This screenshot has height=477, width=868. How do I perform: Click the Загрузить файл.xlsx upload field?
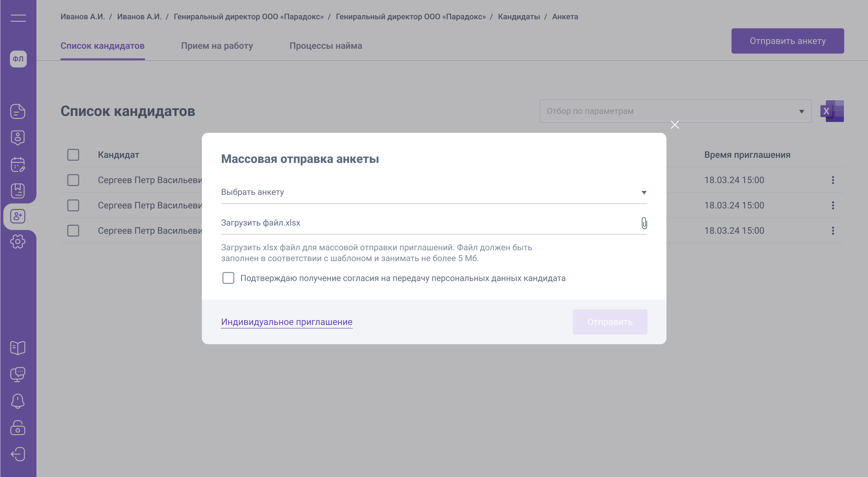428,223
